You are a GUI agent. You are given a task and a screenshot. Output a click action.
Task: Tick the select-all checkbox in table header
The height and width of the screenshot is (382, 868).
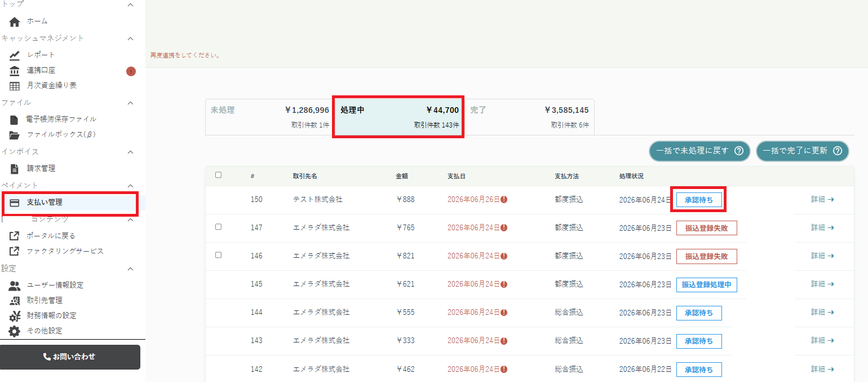(x=218, y=175)
